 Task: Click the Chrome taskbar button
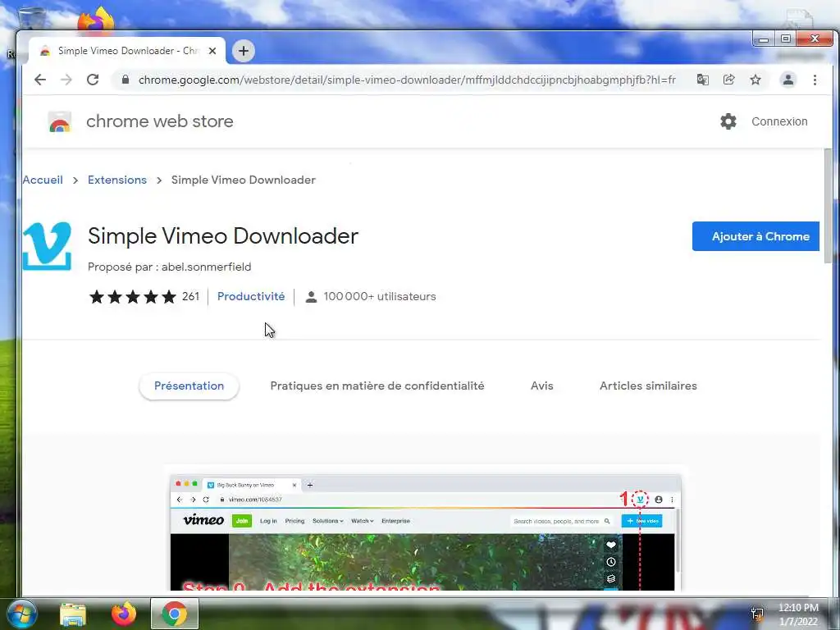coord(175,614)
